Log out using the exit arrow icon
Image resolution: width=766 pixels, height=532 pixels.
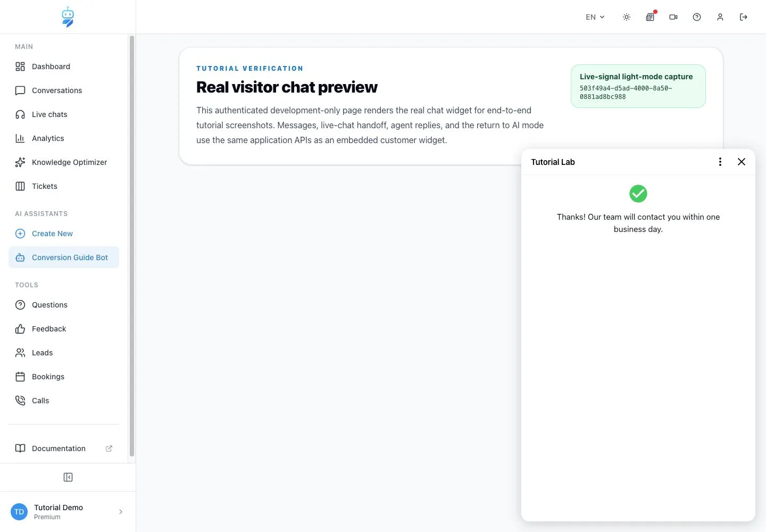(744, 17)
